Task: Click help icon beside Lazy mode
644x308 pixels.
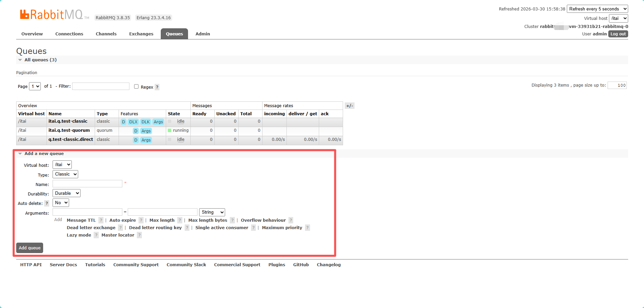Action: [96, 235]
